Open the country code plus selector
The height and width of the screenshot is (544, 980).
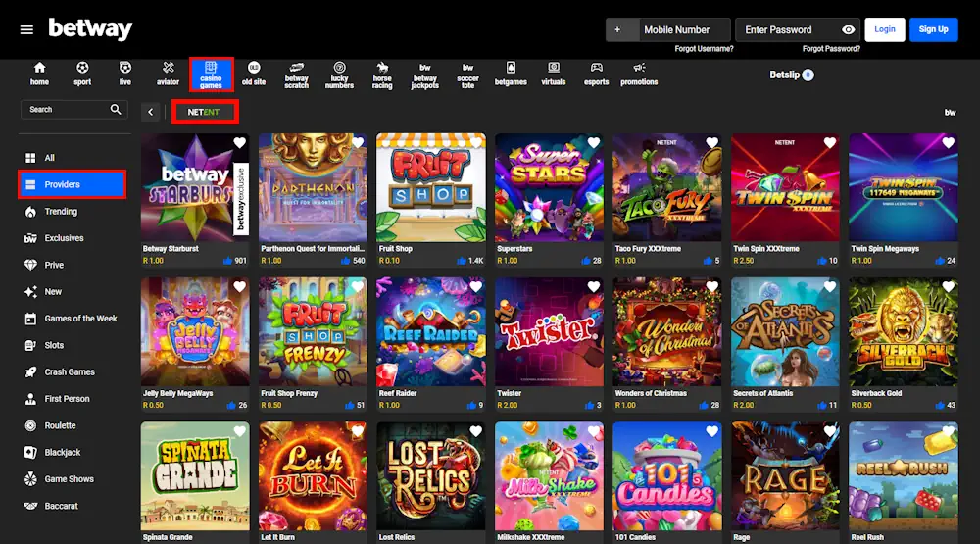pyautogui.click(x=622, y=30)
